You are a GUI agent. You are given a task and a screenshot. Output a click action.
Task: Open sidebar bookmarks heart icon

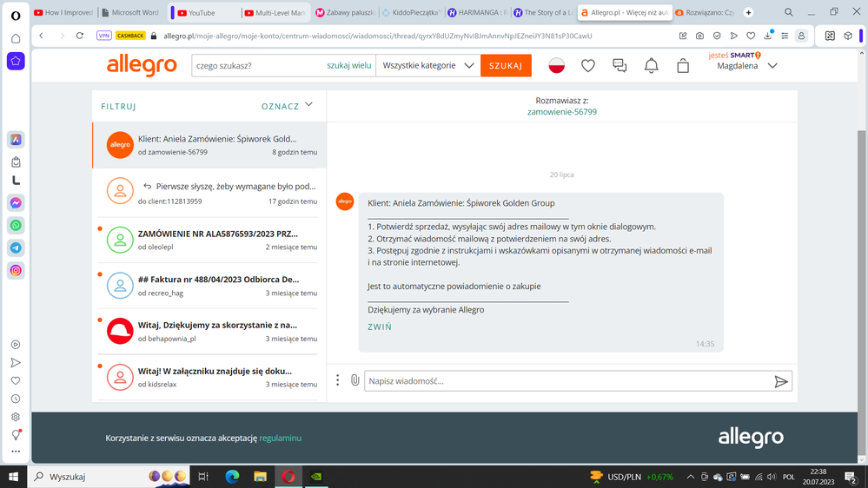click(x=16, y=380)
